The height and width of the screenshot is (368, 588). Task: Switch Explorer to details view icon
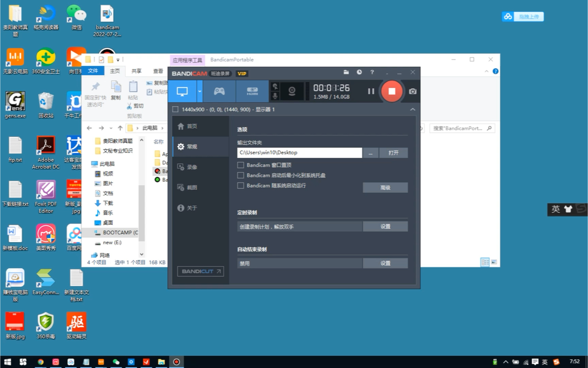pyautogui.click(x=485, y=262)
